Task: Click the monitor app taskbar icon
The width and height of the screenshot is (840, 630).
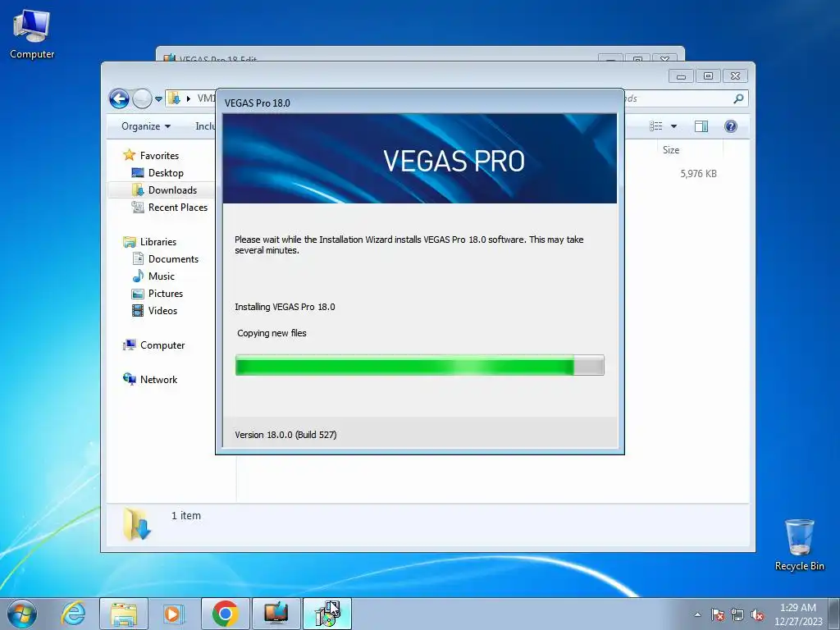Action: click(x=276, y=614)
